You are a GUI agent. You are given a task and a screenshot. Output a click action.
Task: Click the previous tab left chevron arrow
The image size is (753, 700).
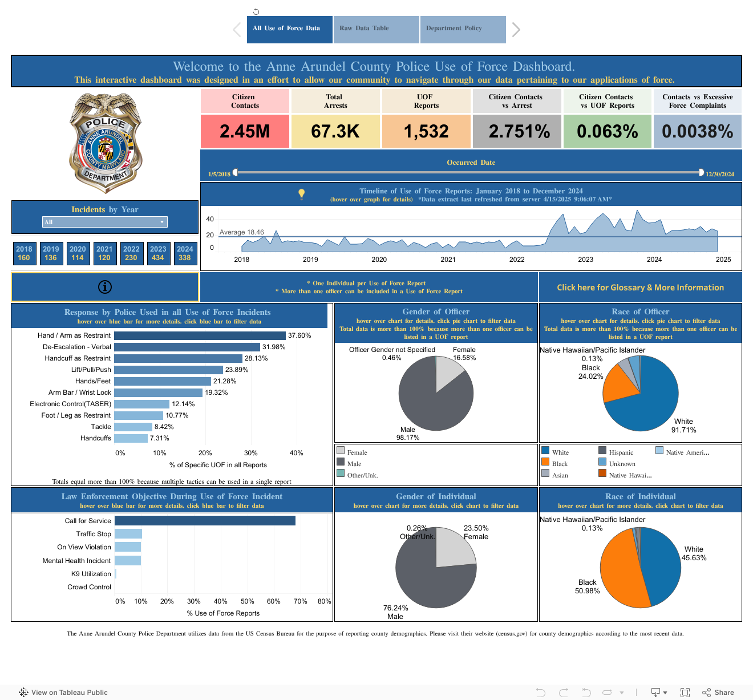point(237,30)
